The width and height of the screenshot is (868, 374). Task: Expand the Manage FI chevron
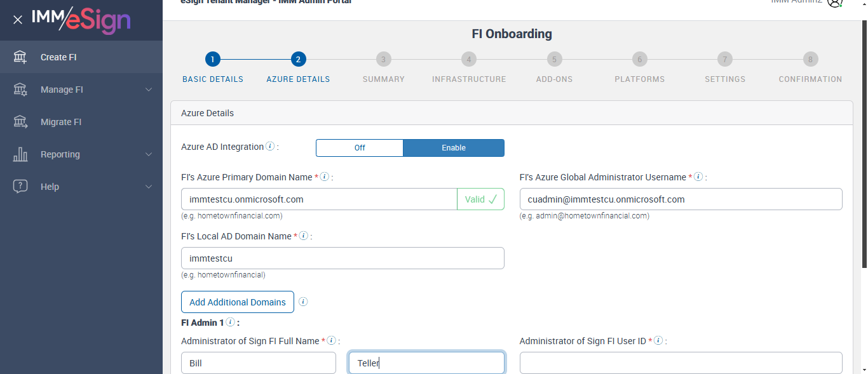pos(149,90)
